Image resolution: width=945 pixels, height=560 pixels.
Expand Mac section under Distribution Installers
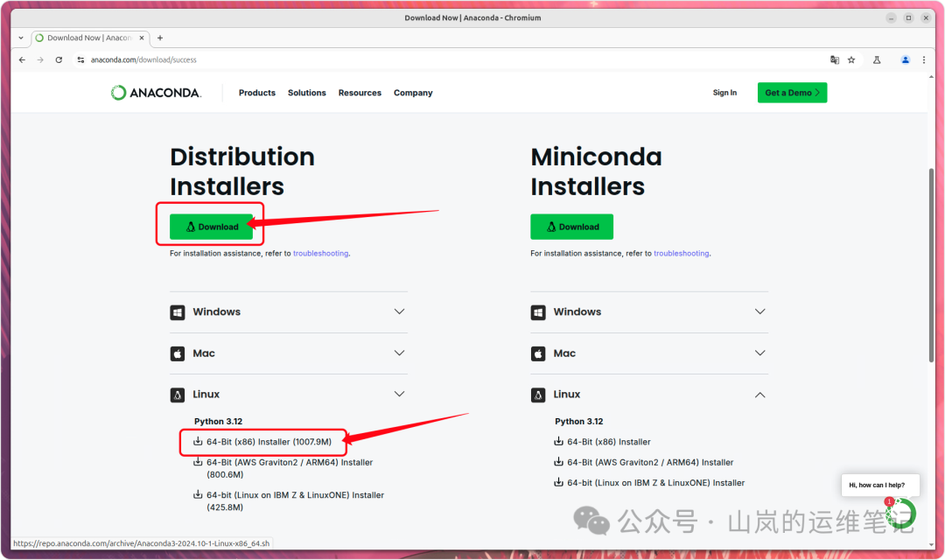[289, 353]
